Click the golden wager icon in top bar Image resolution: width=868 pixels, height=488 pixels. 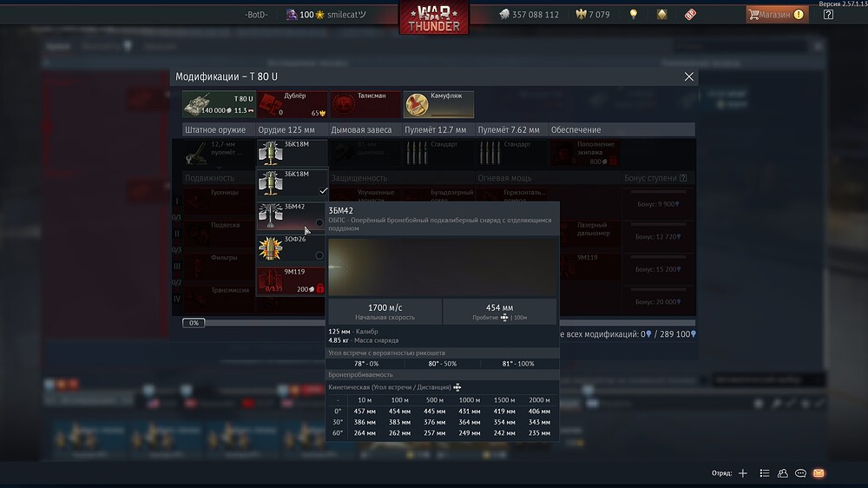(661, 15)
